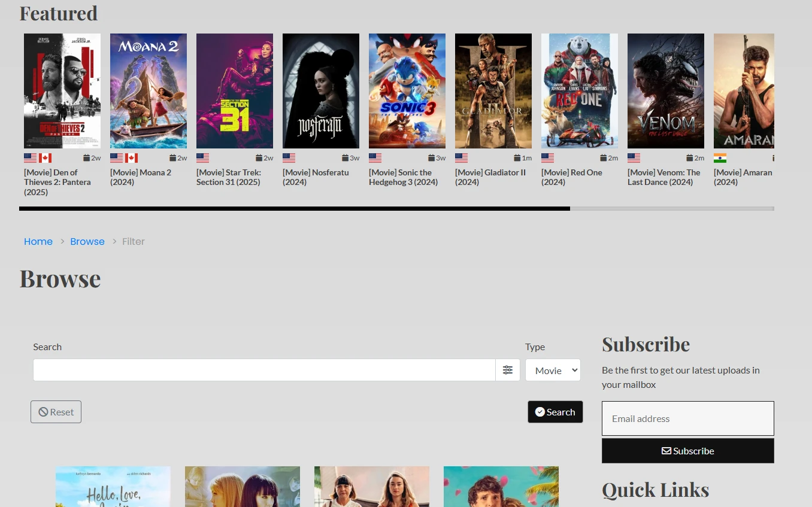812x507 pixels.
Task: Select the Star Trek: Section 31 poster
Action: pos(234,91)
